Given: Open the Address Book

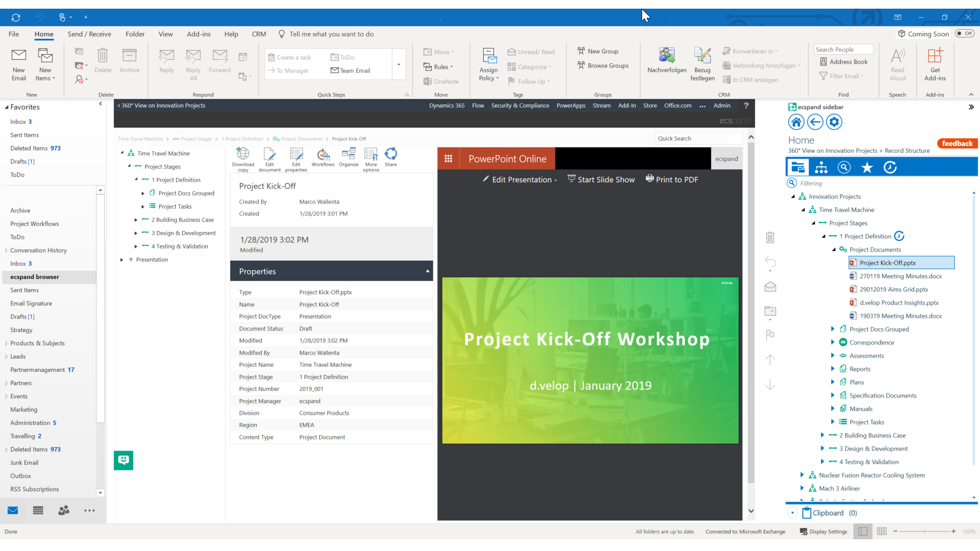Looking at the screenshot, I should [843, 62].
